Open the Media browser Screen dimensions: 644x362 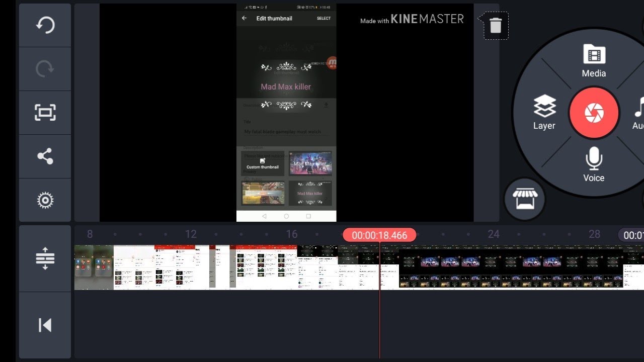coord(594,60)
